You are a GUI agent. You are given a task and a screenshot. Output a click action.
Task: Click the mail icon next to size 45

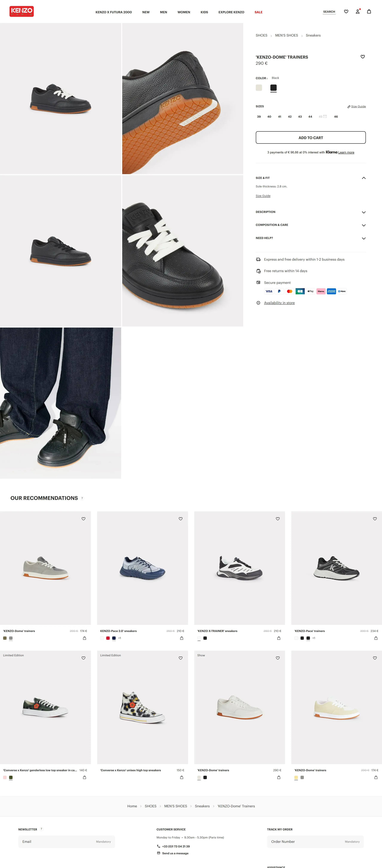pyautogui.click(x=325, y=117)
